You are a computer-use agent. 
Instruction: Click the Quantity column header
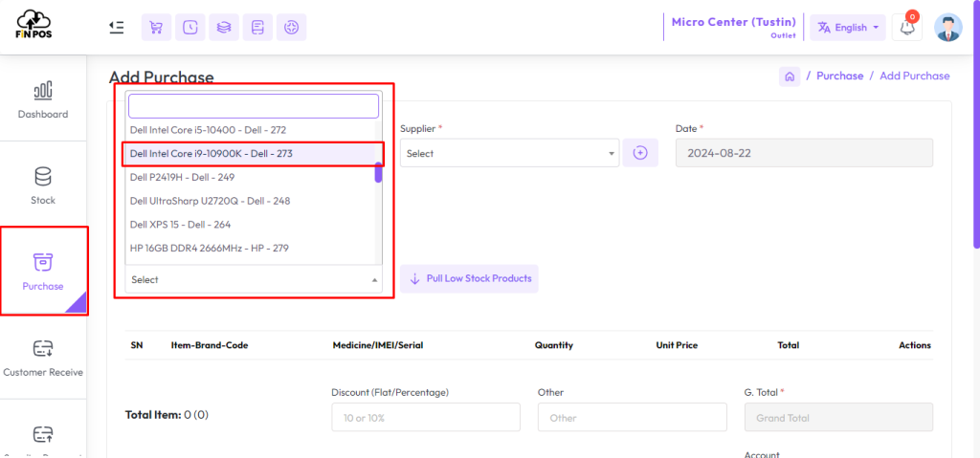pos(554,345)
